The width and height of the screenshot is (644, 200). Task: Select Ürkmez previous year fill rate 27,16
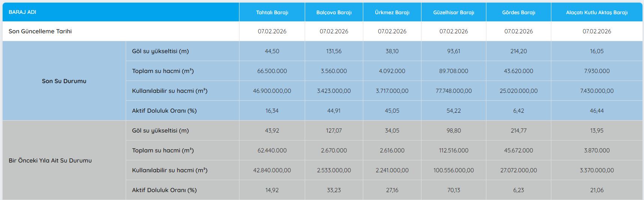pos(392,190)
